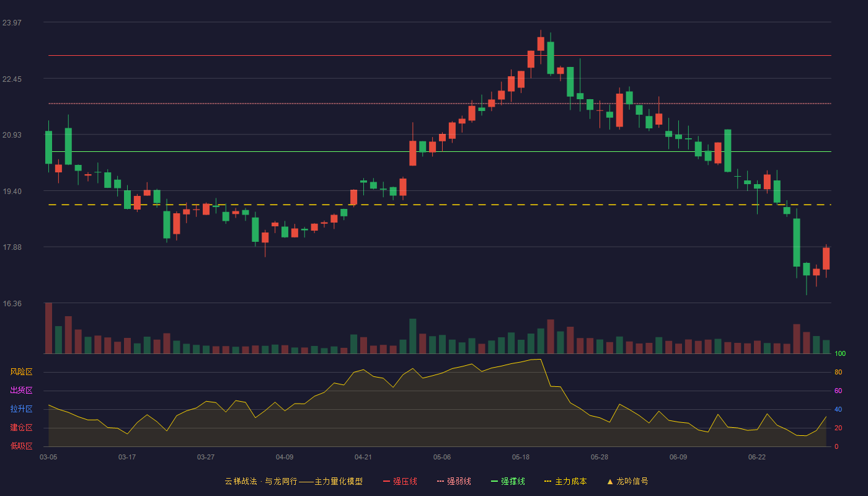Click the 05-06 date label
Viewport: 868px width, 496px height.
(x=442, y=457)
